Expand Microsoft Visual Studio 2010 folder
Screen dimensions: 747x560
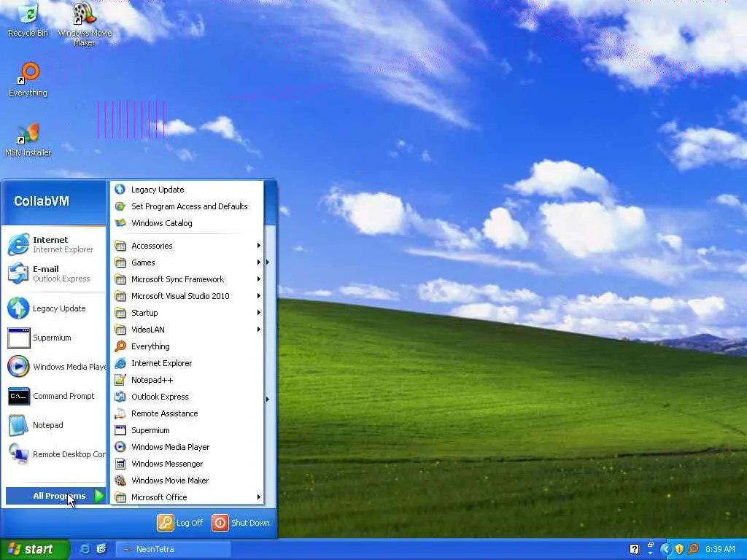coord(187,296)
